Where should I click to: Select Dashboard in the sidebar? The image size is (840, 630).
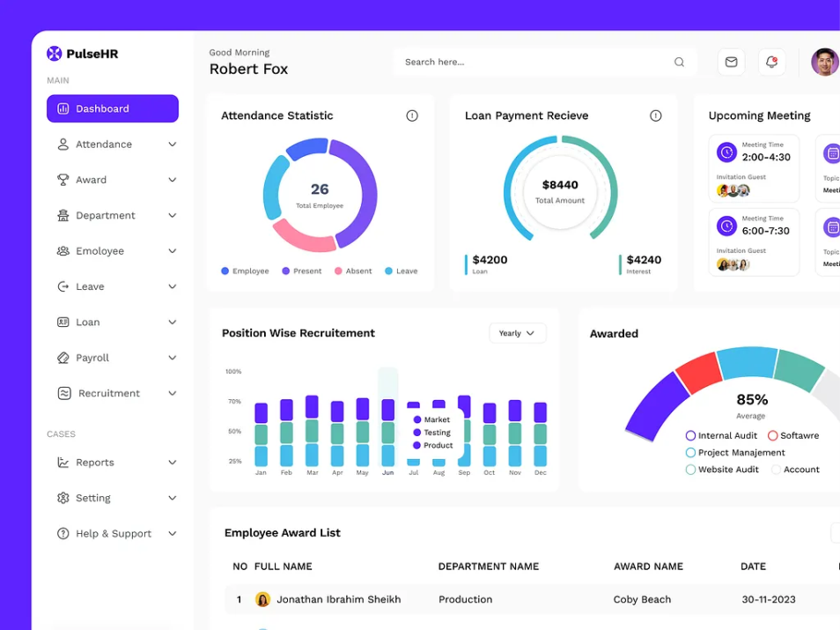point(113,109)
